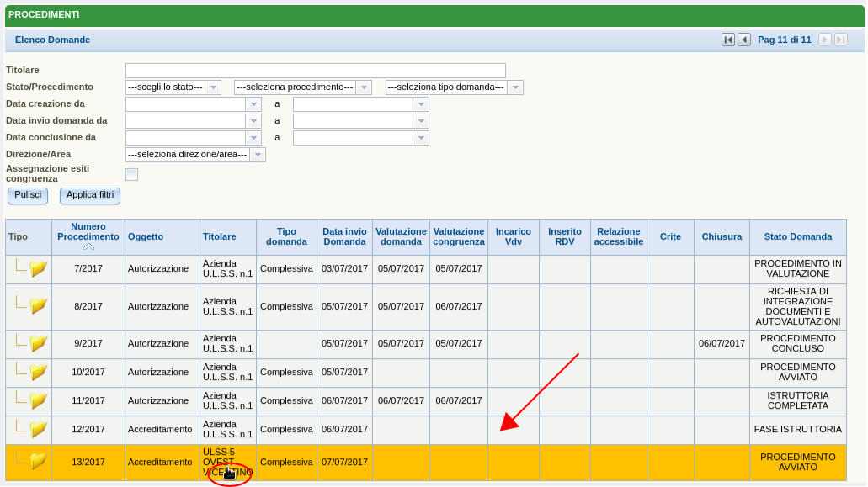Click the Titolare text input field

[x=315, y=71]
